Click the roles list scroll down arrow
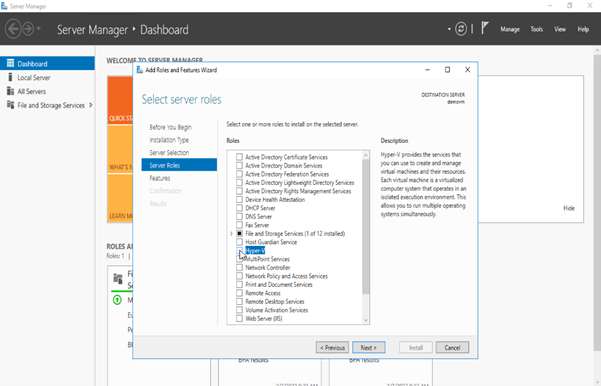Viewport: 601px width, 386px height. pyautogui.click(x=366, y=320)
